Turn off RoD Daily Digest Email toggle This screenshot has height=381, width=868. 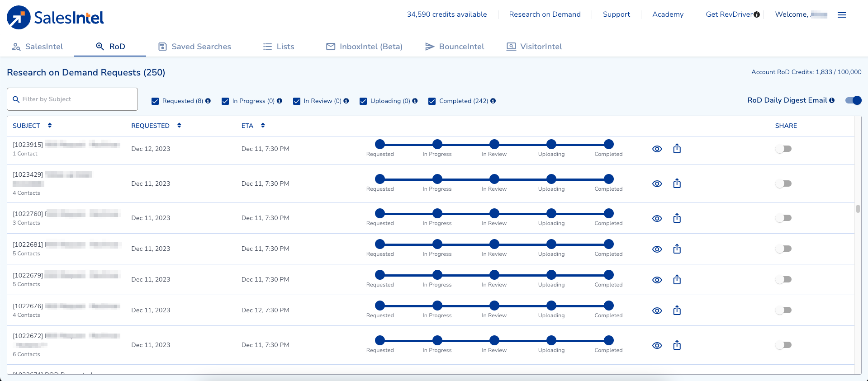point(854,100)
